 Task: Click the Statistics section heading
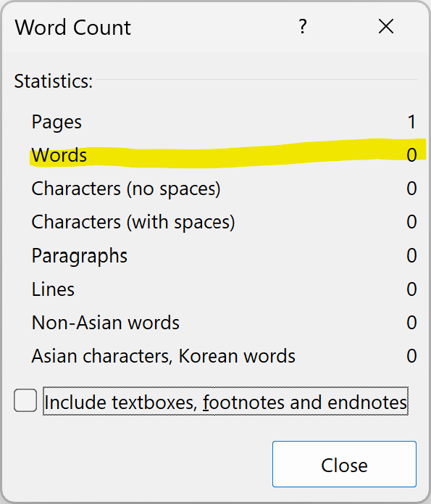click(54, 81)
